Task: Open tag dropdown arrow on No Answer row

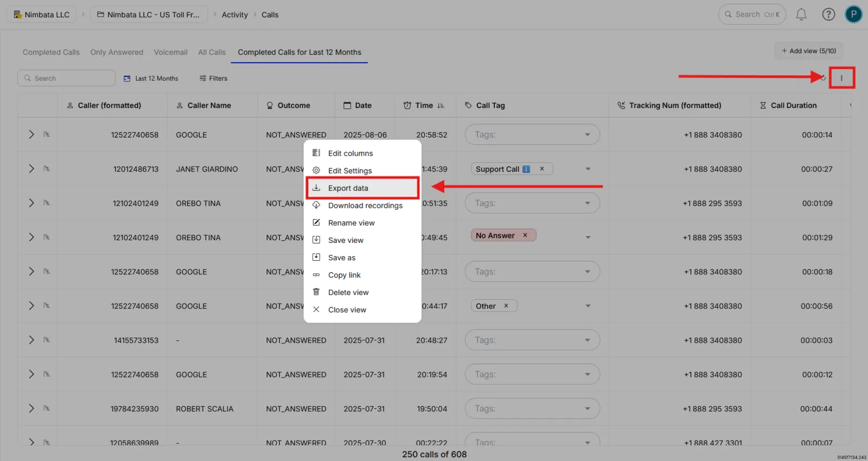Action: point(588,238)
